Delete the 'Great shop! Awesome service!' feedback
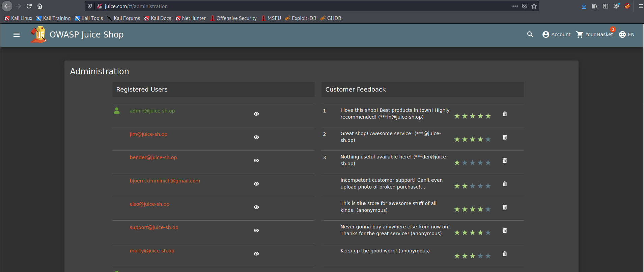644x272 pixels. [505, 137]
